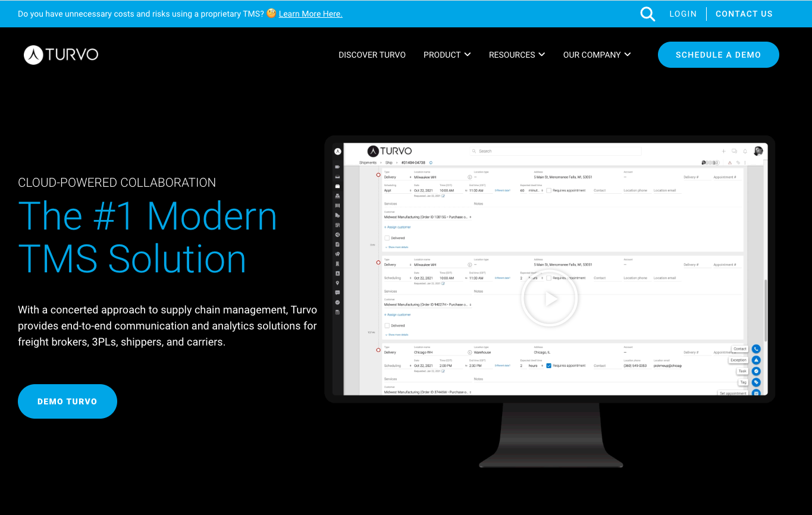Screen dimensions: 812x515
Task: Click the 2:00 PM time field in preview
Action: pyautogui.click(x=451, y=366)
